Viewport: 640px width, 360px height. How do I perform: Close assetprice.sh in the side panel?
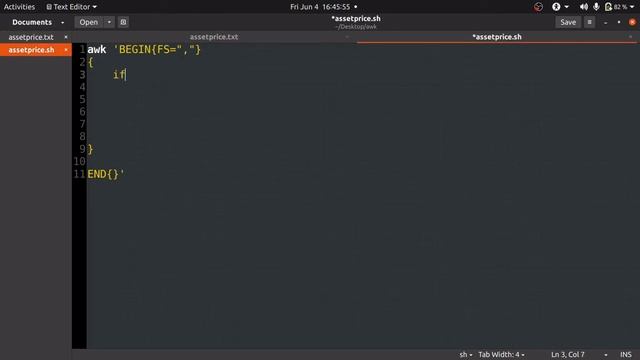click(x=66, y=50)
